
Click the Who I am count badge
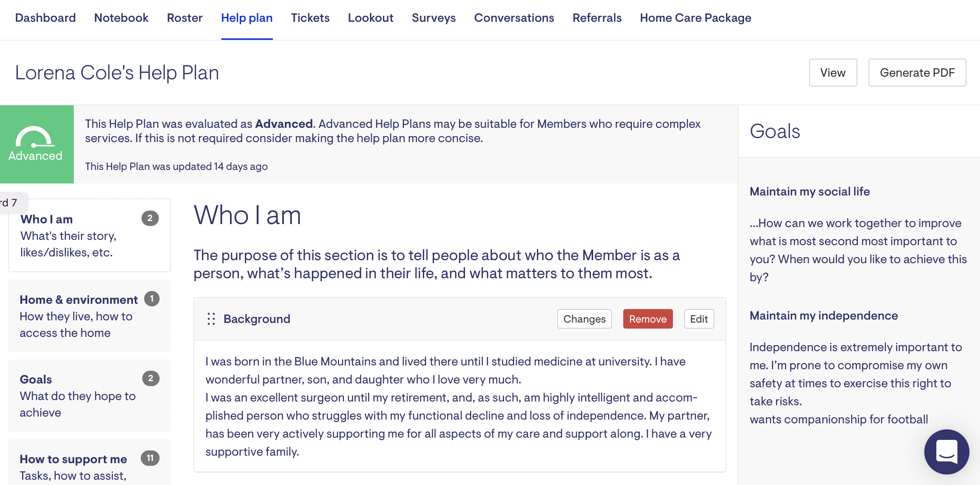click(150, 218)
